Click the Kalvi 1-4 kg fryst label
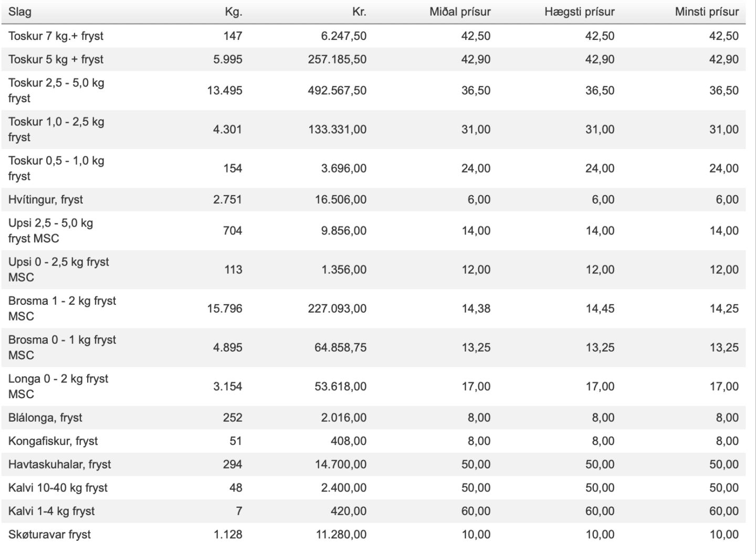 51,511
